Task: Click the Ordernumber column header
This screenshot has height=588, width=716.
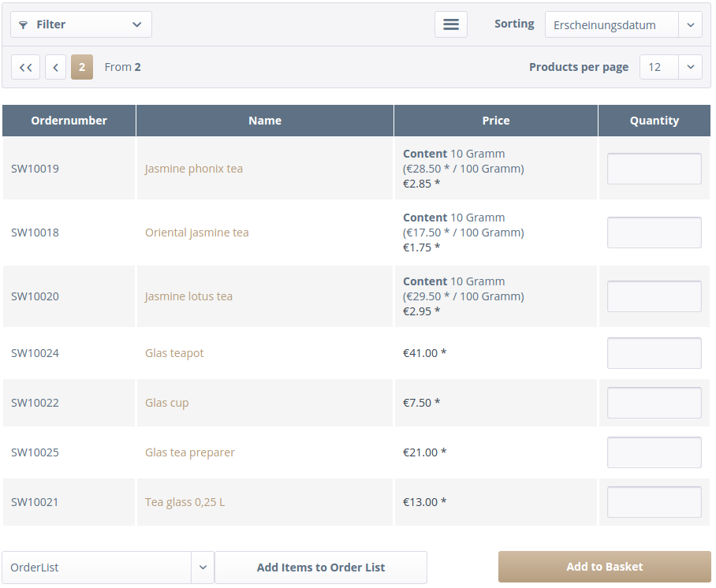Action: 69,121
